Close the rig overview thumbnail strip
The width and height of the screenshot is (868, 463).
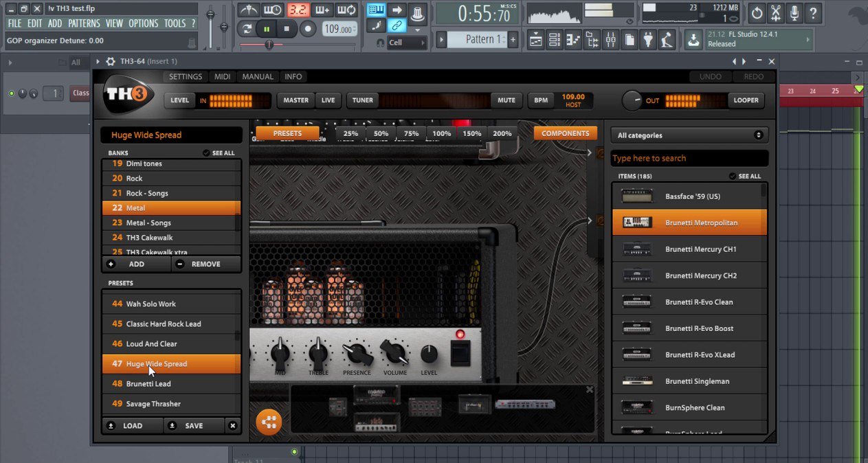[589, 389]
